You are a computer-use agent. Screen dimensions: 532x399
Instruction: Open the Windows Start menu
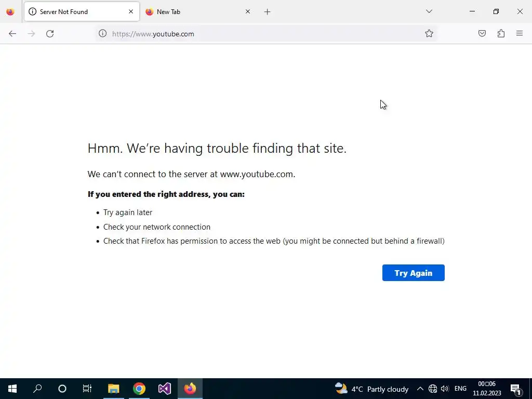point(12,389)
